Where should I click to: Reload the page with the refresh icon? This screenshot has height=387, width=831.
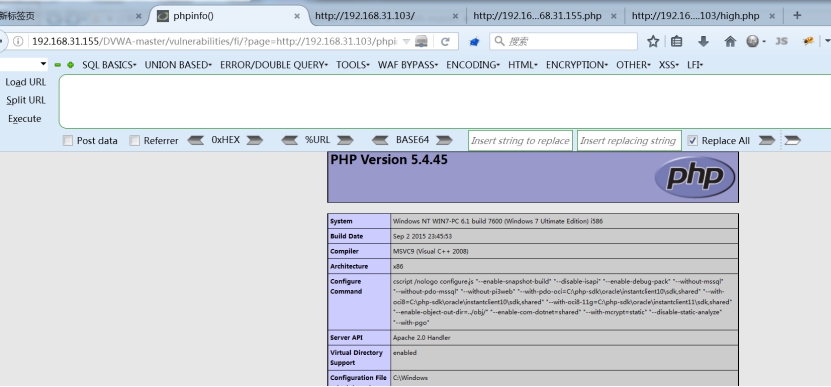pyautogui.click(x=445, y=41)
